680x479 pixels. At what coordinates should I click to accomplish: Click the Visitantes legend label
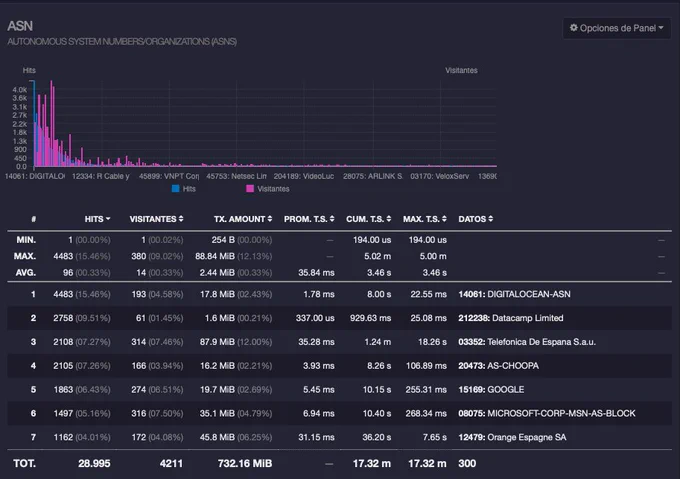(273, 189)
